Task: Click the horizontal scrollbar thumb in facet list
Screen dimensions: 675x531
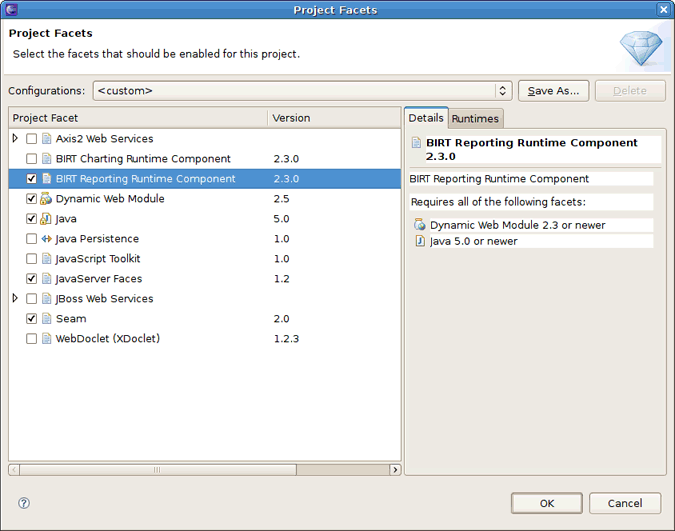Action: (x=158, y=469)
